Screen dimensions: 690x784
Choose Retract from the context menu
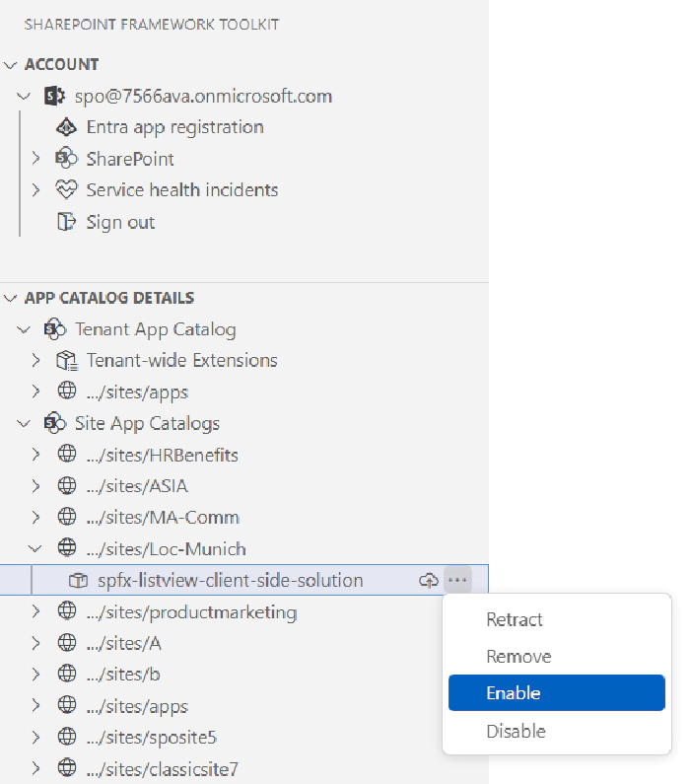(x=515, y=619)
